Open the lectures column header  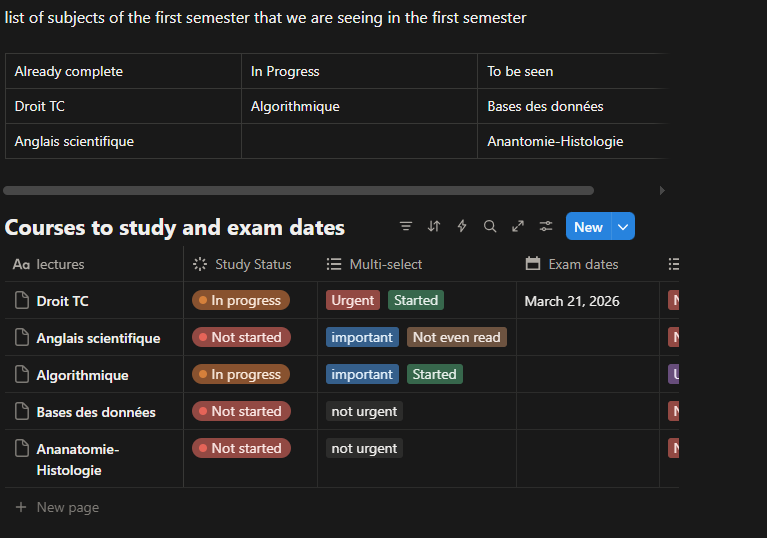coord(94,264)
